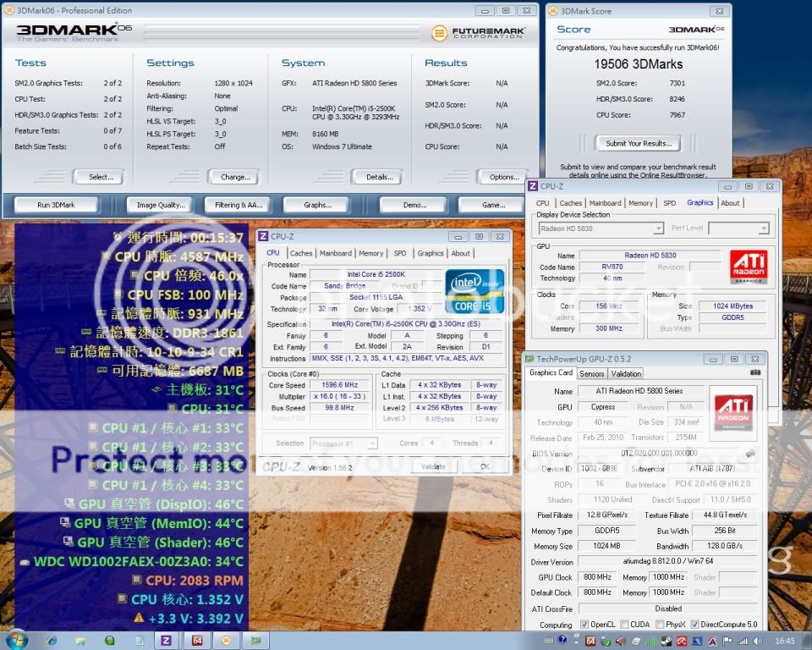Viewport: 812px width, 650px height.
Task: Click the Submit Your Results button
Action: coord(639,143)
